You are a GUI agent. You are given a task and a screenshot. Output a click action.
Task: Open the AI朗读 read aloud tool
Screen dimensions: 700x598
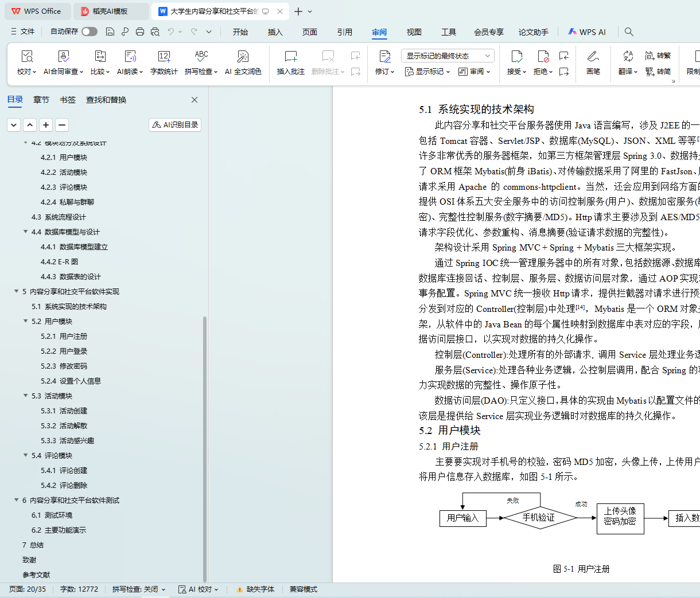(130, 57)
